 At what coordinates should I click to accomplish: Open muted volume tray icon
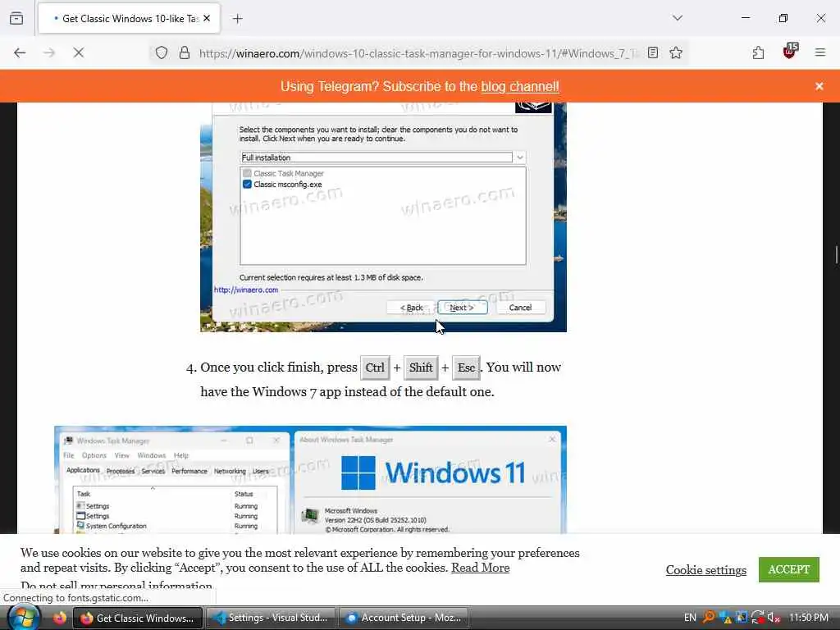click(x=773, y=618)
